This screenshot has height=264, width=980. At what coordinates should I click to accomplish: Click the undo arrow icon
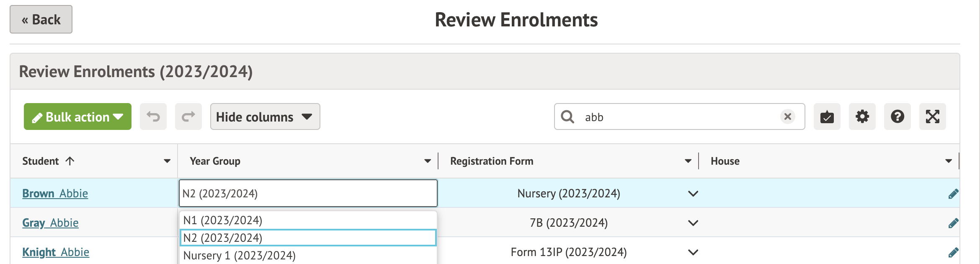(153, 116)
